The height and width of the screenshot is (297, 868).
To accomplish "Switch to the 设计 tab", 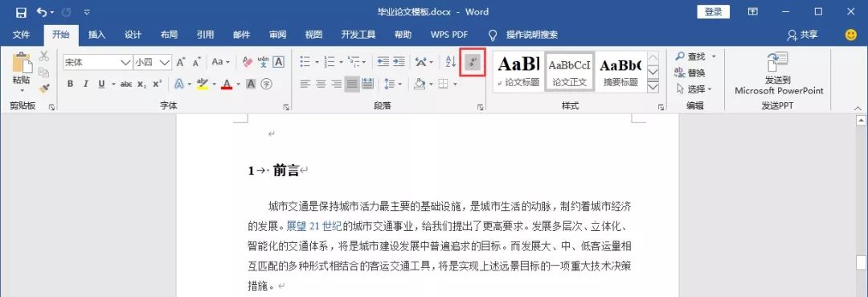I will click(x=133, y=35).
